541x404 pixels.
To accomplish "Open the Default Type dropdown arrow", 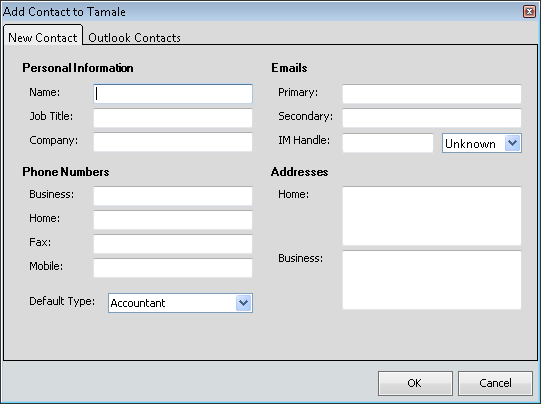I will click(x=244, y=303).
